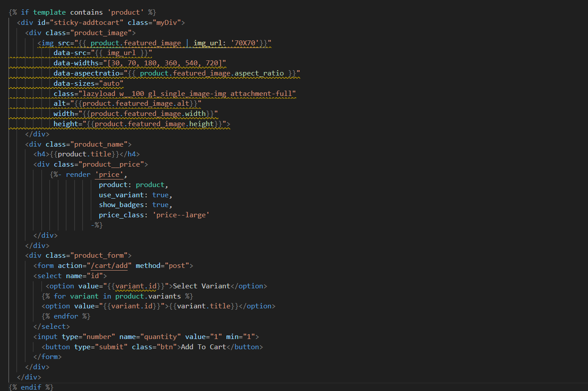Click the 'Select Variant' option text
The height and width of the screenshot is (391, 588).
pos(201,286)
